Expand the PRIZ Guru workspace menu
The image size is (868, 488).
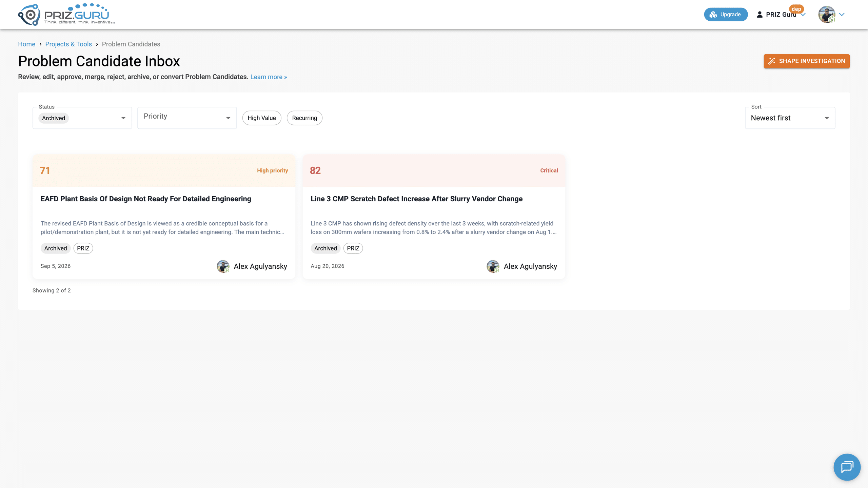803,15
